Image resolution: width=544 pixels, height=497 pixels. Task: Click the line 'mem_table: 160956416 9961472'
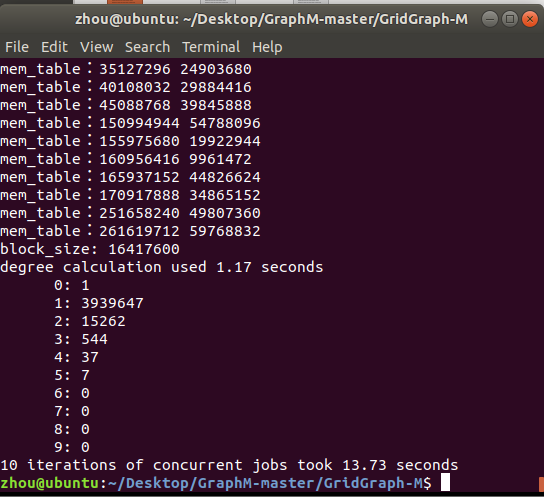tap(126, 159)
